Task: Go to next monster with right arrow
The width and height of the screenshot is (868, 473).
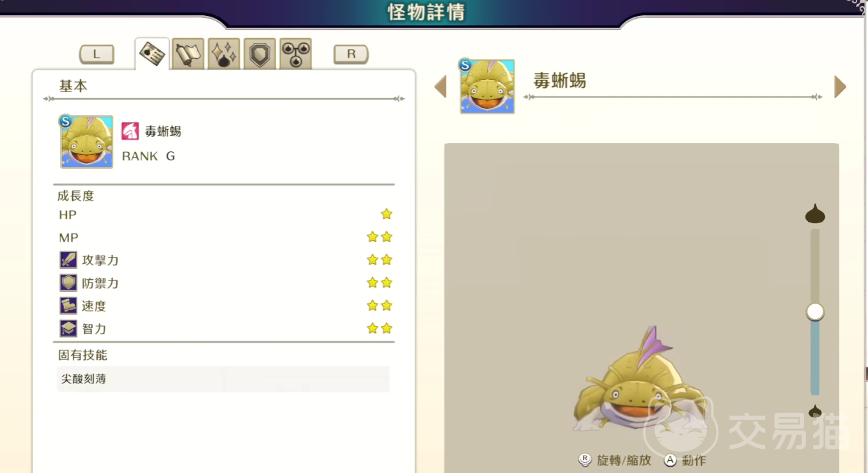Action: click(840, 87)
